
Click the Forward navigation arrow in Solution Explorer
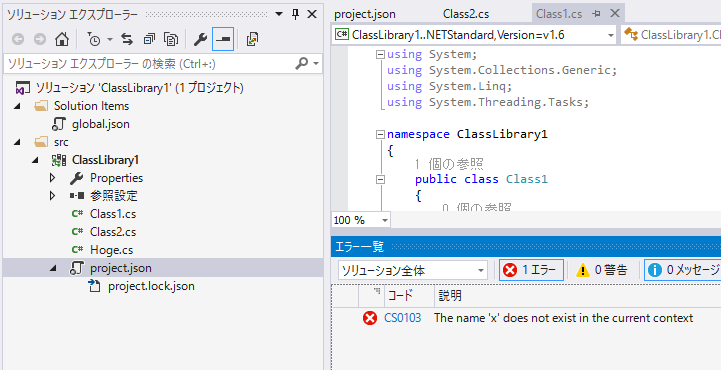click(x=40, y=40)
